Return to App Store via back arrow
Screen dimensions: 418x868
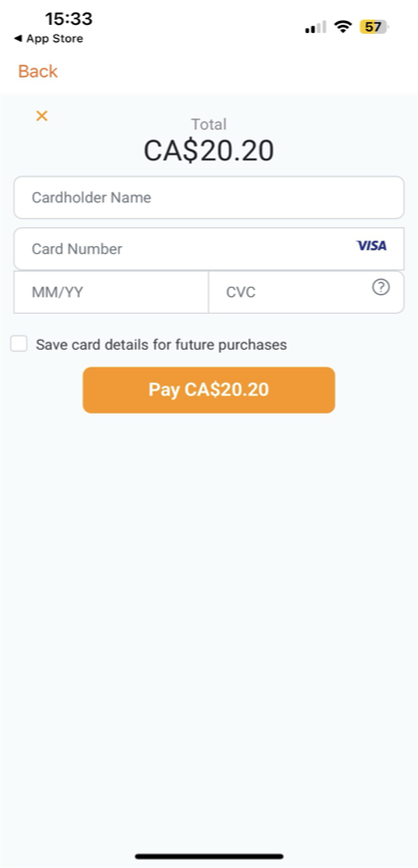[18, 39]
